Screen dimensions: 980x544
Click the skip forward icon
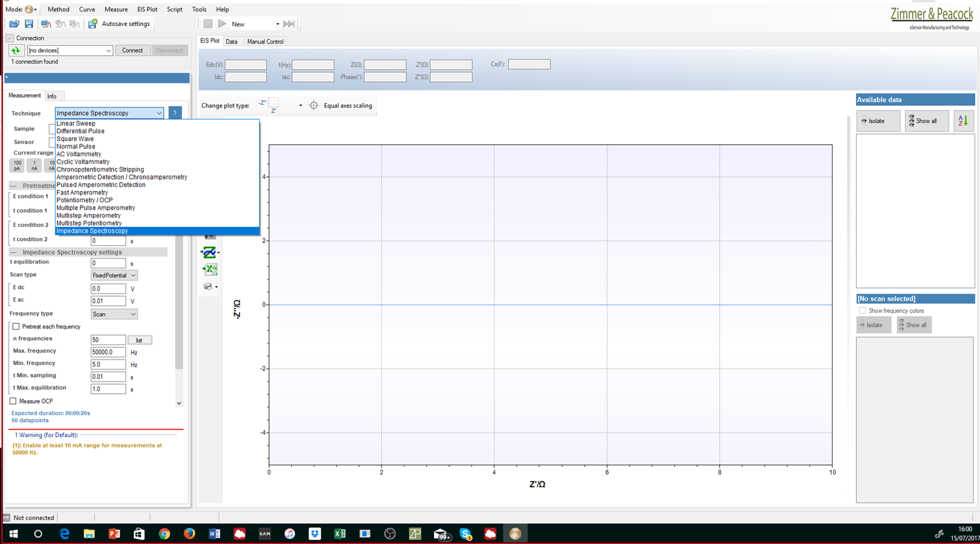tap(289, 24)
